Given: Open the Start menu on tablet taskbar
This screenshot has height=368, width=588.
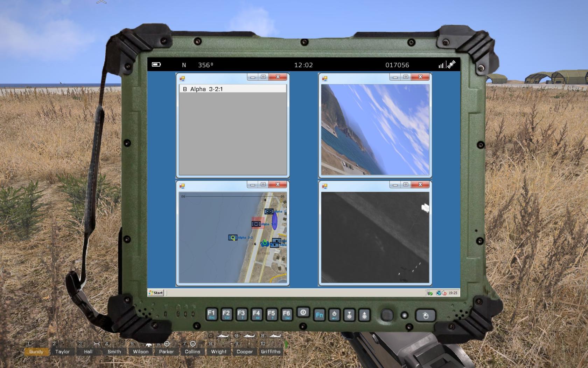Looking at the screenshot, I should (x=156, y=293).
